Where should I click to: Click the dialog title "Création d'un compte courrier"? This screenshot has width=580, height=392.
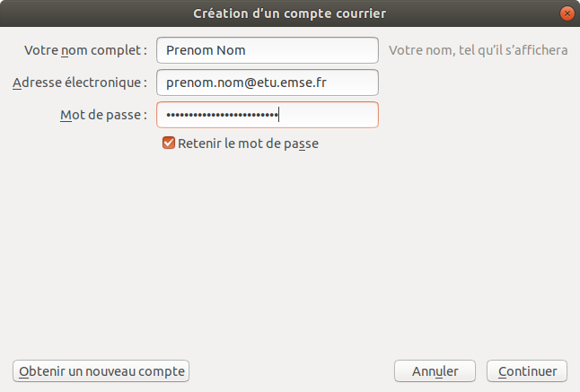click(x=290, y=13)
